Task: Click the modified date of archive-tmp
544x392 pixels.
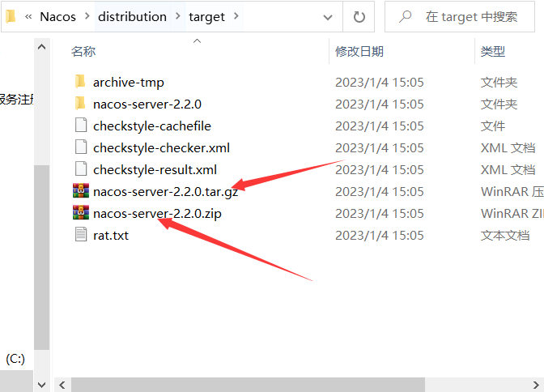Action: [379, 83]
